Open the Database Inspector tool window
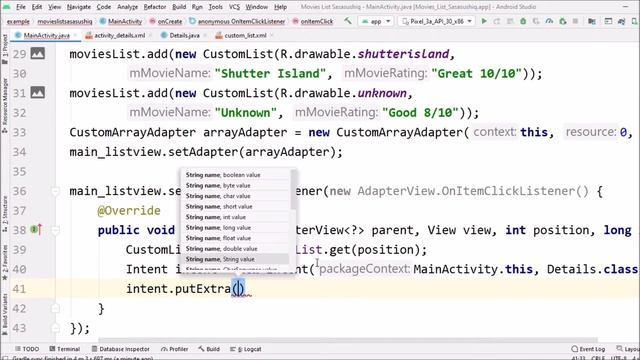 pyautogui.click(x=120, y=349)
